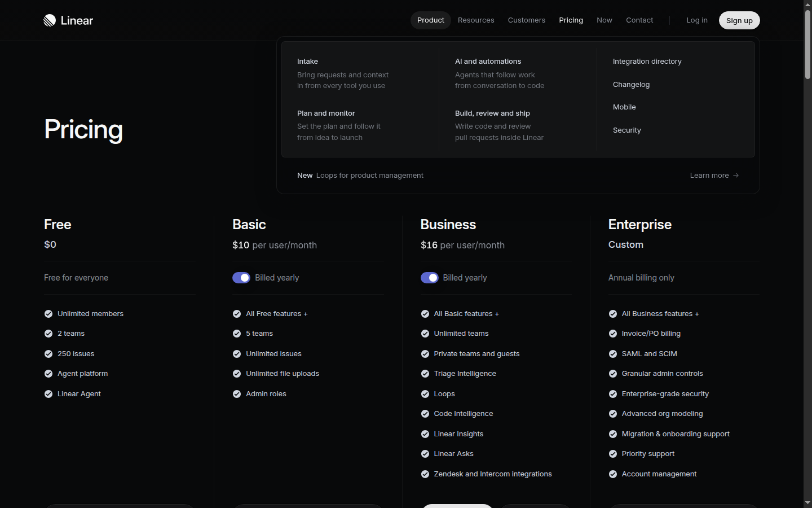Click the checkmark icon next to Unlimited issues
Image resolution: width=812 pixels, height=508 pixels.
[237, 354]
